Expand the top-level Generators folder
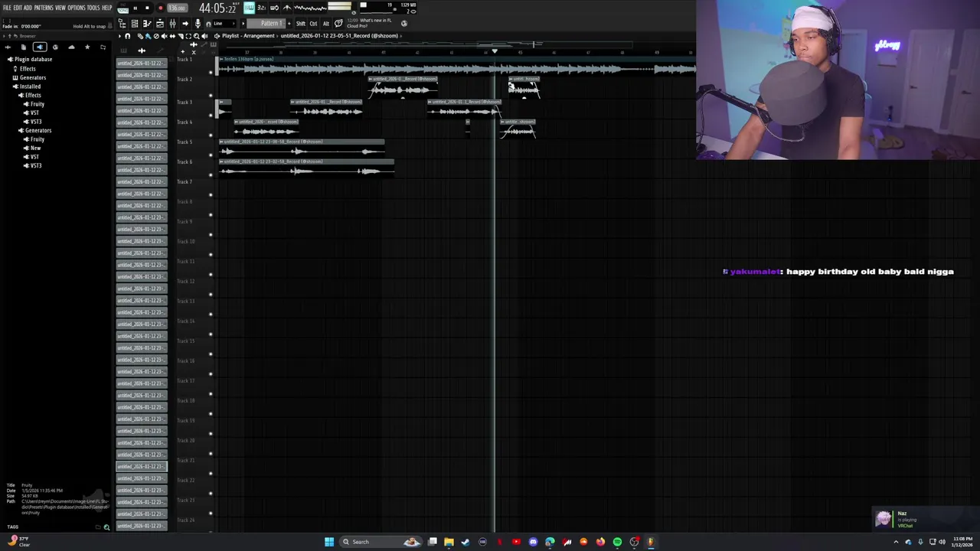980x551 pixels. (x=30, y=77)
